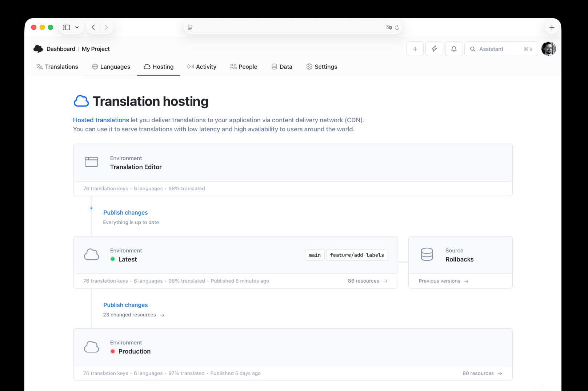The width and height of the screenshot is (588, 391).
Task: View the 23 changed resources
Action: (129, 315)
